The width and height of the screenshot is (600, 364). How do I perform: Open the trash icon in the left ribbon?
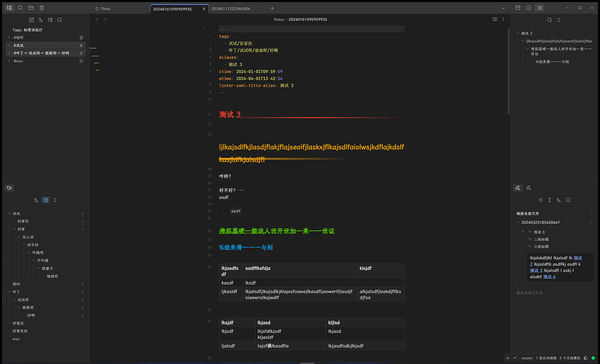click(41, 8)
